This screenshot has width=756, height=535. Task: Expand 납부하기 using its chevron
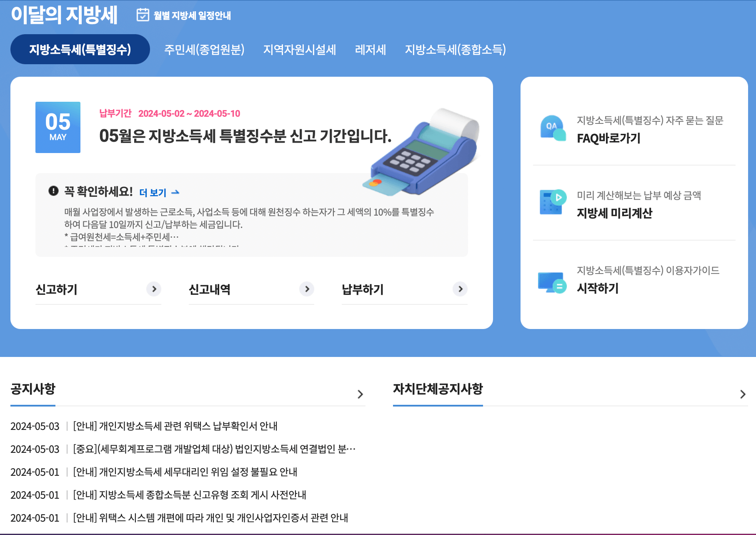coord(461,289)
